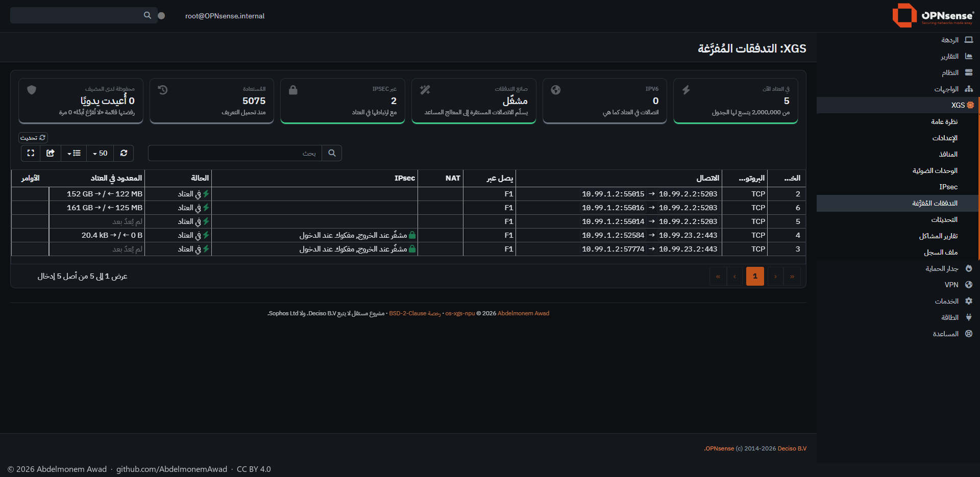The height and width of the screenshot is (477, 980).
Task: Click the globe icon on IPV6 card
Action: tap(556, 90)
